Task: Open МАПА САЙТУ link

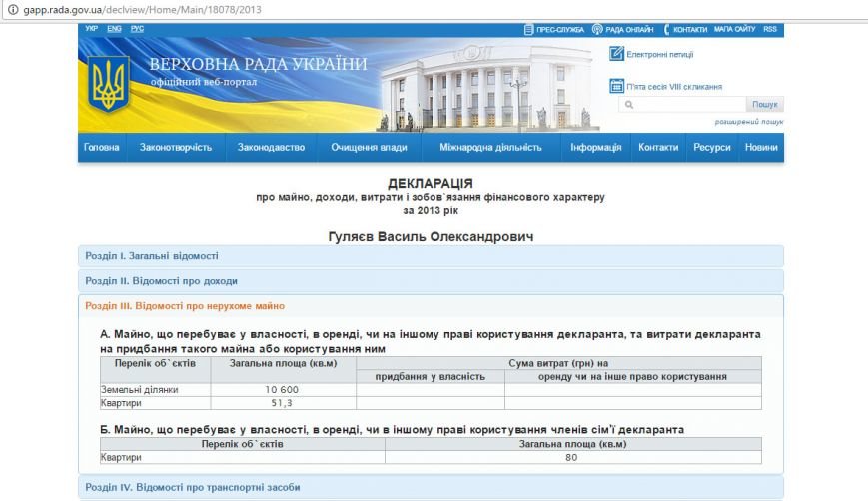Action: click(x=734, y=29)
